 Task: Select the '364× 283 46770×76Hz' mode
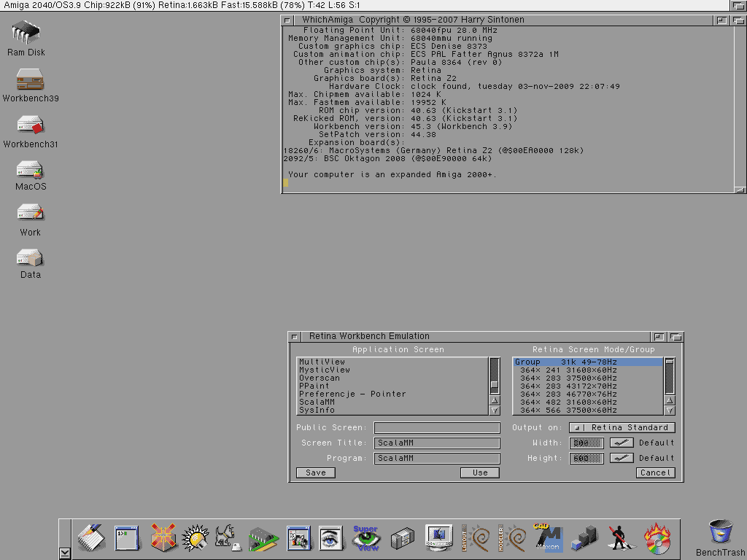coord(588,394)
